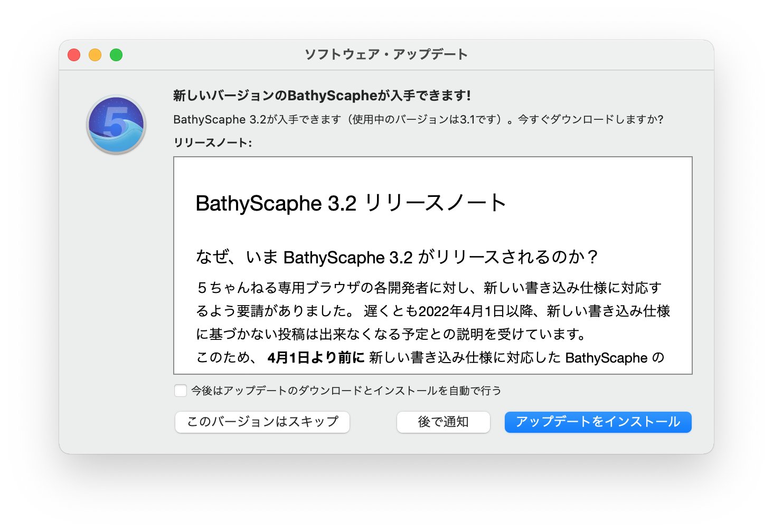
Task: Click the BathyScaphe 3.2 リリースノート title
Action: coord(351,203)
